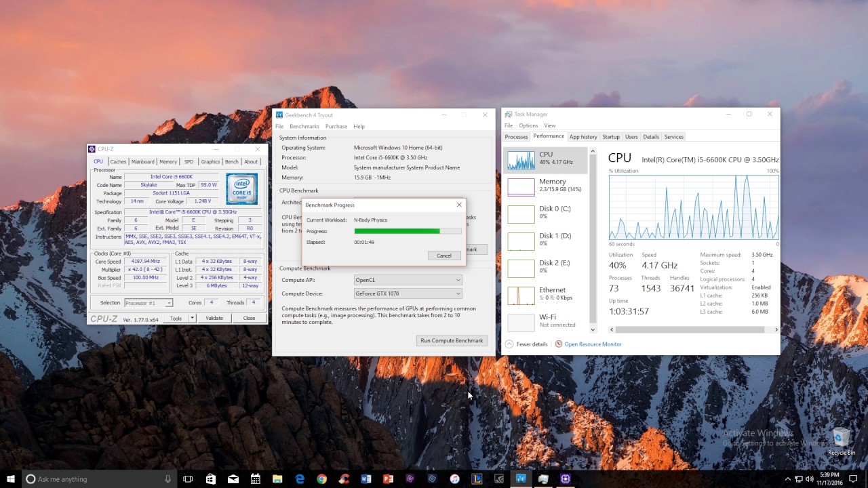This screenshot has height=488, width=868.
Task: Open the Mail app taskbar icon
Action: pyautogui.click(x=233, y=479)
